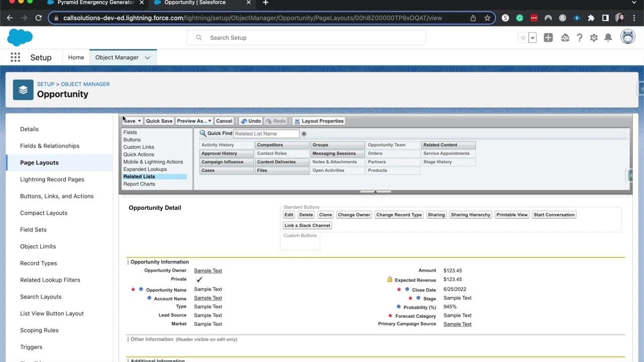Click the Change Owner standard button
The height and width of the screenshot is (362, 644).
coord(354,215)
